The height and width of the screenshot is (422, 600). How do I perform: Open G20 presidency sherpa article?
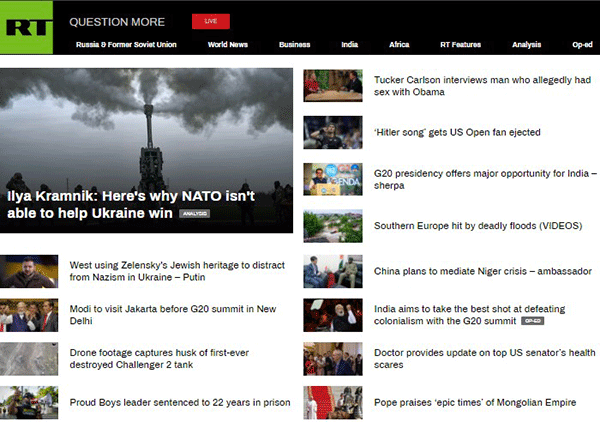(485, 179)
